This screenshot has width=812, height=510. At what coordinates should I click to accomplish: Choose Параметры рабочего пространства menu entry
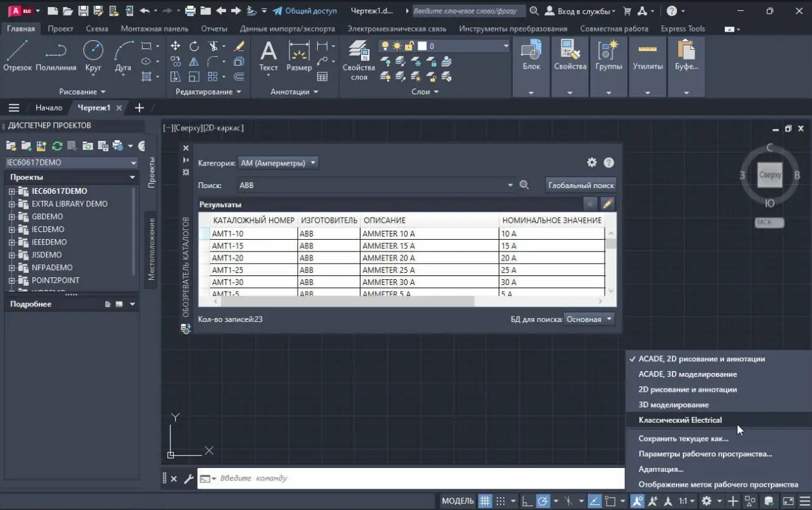(705, 454)
